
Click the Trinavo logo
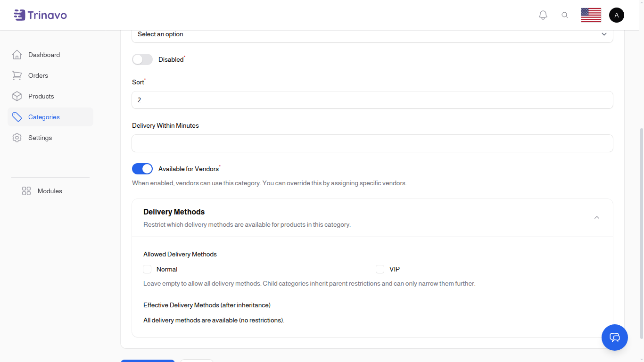click(x=41, y=15)
